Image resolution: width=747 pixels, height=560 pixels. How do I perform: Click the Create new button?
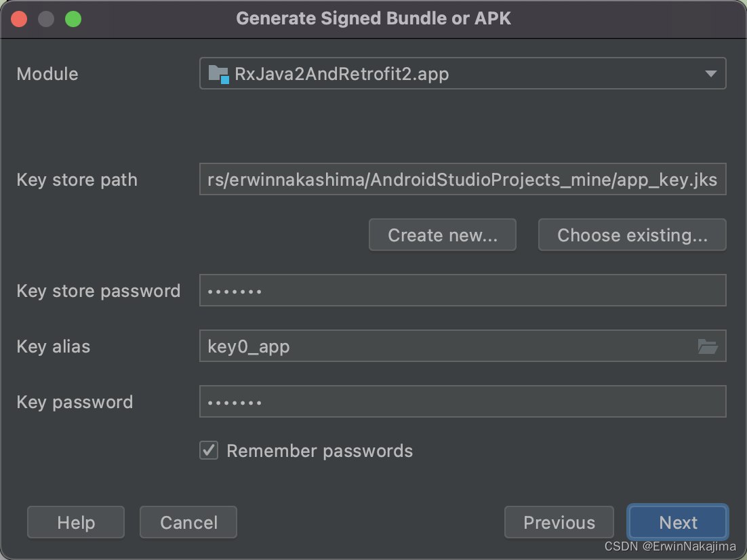point(442,235)
